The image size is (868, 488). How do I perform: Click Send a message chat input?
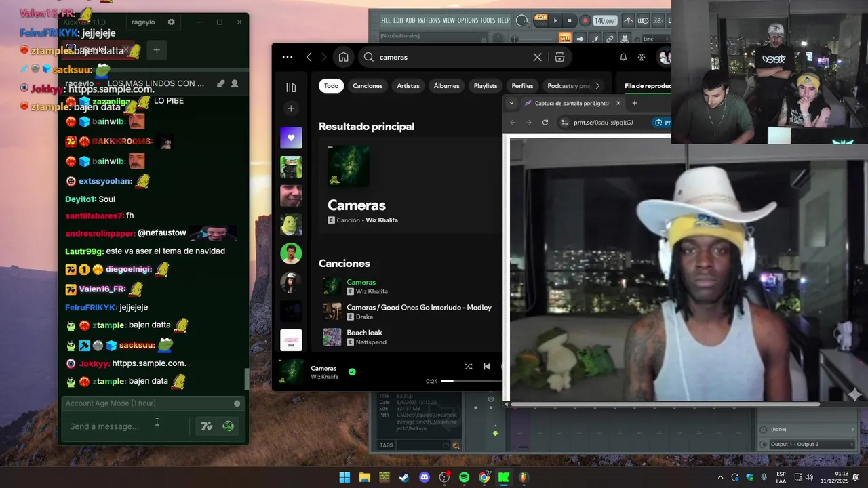pyautogui.click(x=127, y=426)
